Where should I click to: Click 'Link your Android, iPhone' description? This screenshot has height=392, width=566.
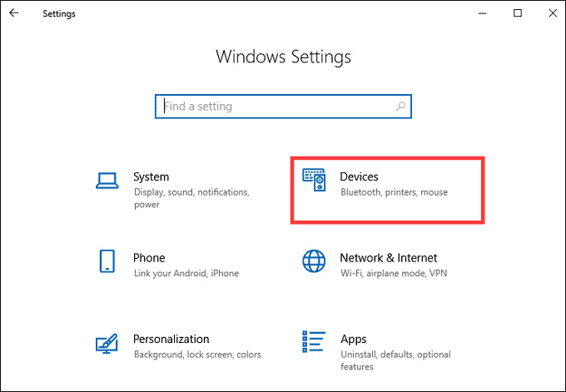pos(186,273)
